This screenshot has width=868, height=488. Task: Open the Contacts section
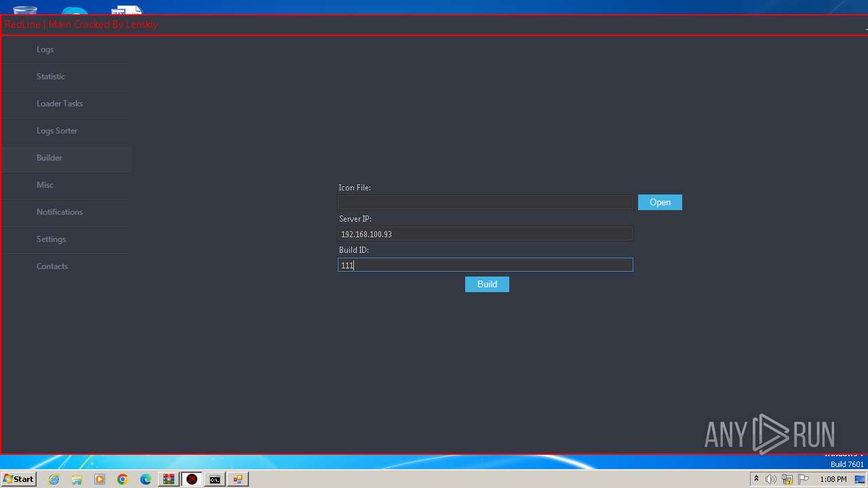click(x=66, y=266)
